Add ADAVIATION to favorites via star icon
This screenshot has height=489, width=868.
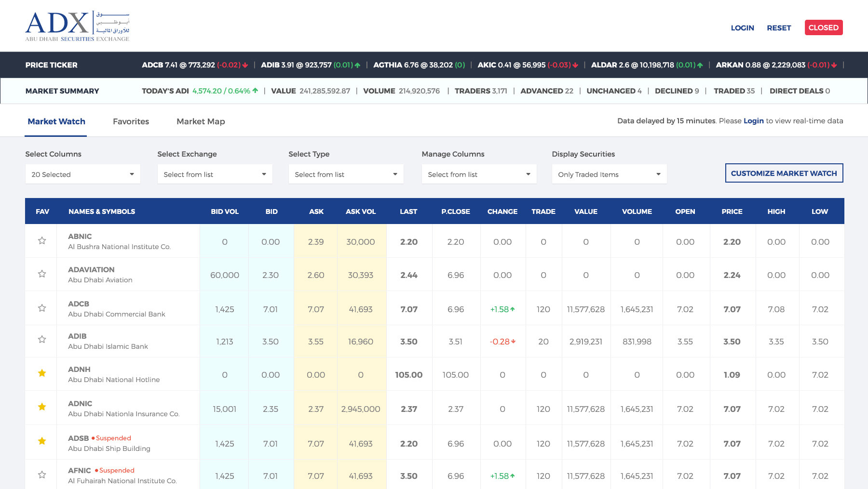click(x=42, y=274)
